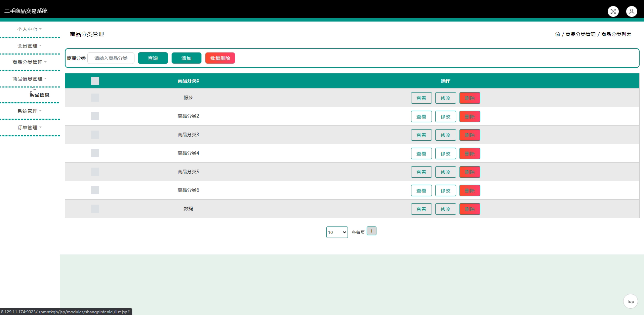Image resolution: width=644 pixels, height=315 pixels.
Task: Edit 商品分类5 via 修改
Action: (446, 172)
